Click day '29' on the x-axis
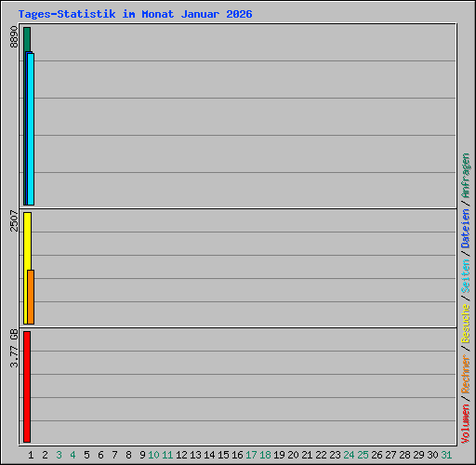This screenshot has width=476, height=465. pyautogui.click(x=418, y=455)
